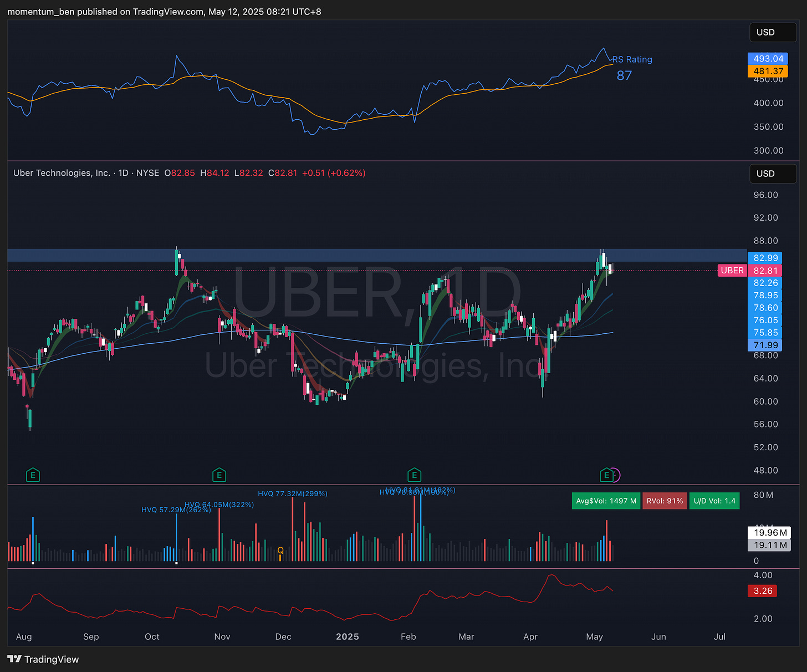Click the 78.60 price label
807x672 pixels.
pyautogui.click(x=765, y=308)
